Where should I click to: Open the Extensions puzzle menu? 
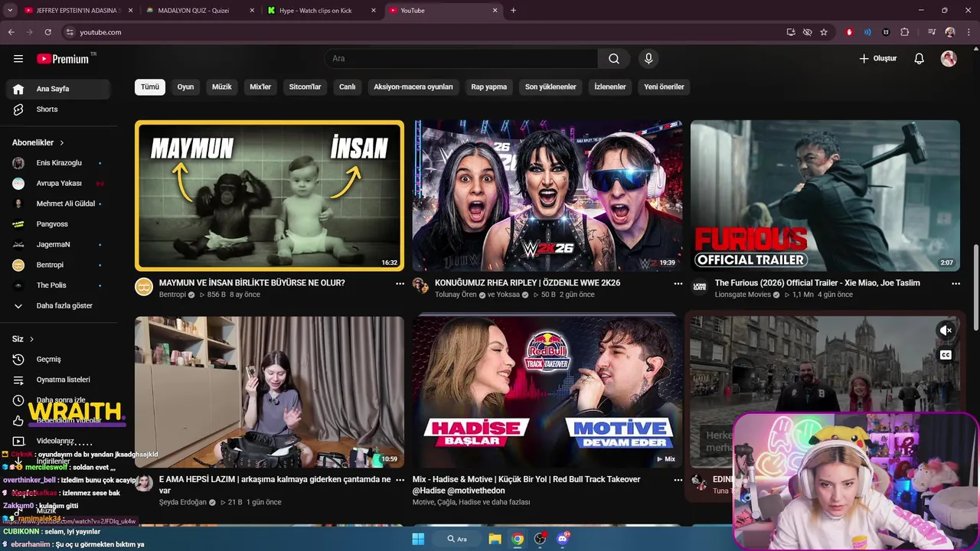(905, 32)
